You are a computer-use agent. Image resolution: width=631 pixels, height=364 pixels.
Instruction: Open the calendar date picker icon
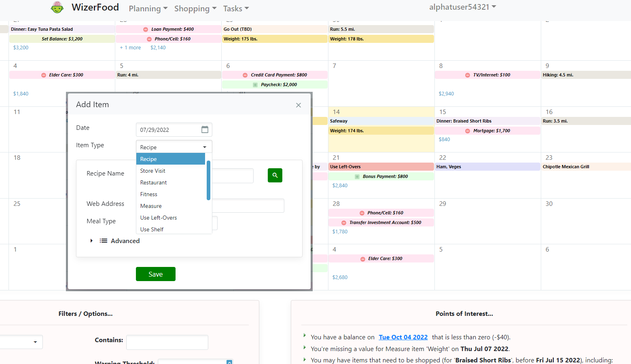click(205, 129)
